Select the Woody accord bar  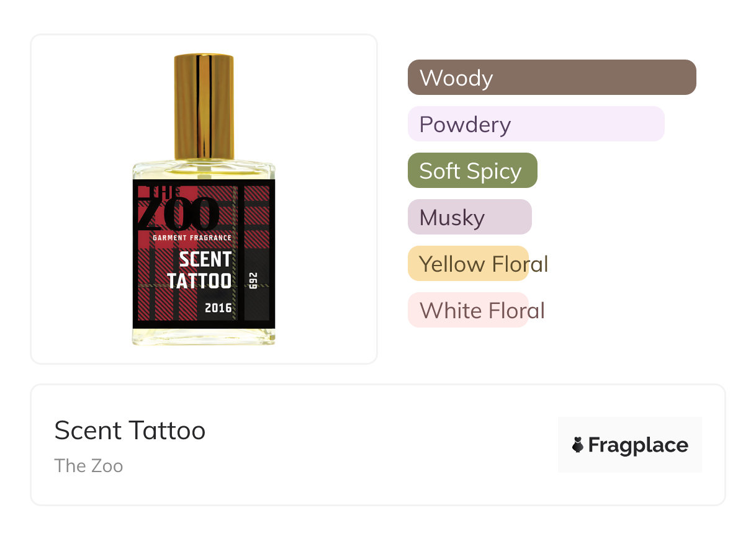(551, 78)
